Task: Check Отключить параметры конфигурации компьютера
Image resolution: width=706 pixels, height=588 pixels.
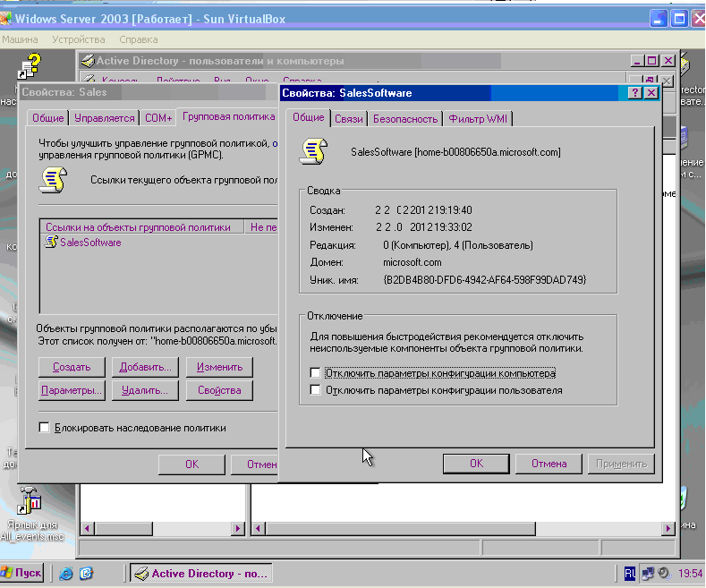Action: 315,373
